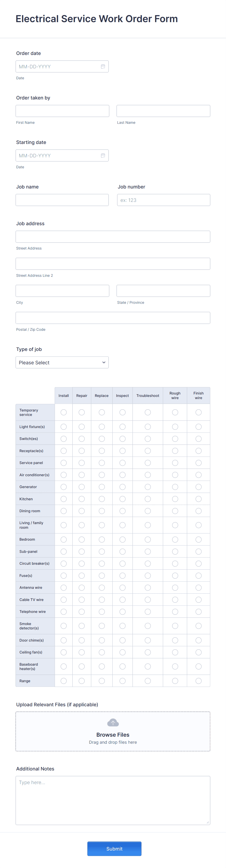Select Inspect for Smoke detector(s)
This screenshot has width=226, height=868.
pyautogui.click(x=122, y=626)
